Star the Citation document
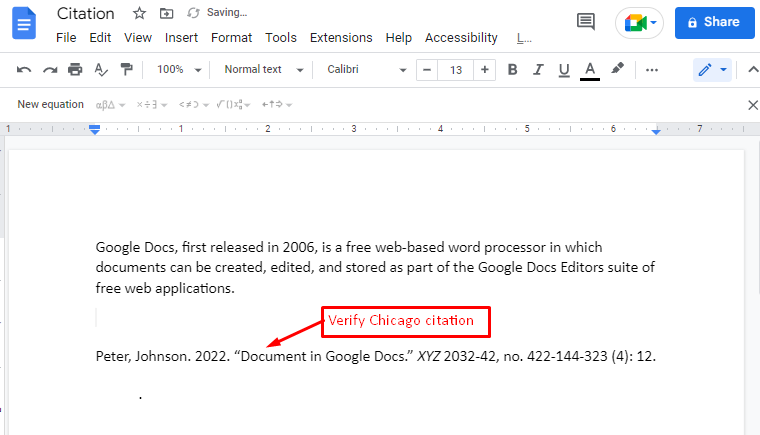The height and width of the screenshot is (435, 760). click(140, 13)
